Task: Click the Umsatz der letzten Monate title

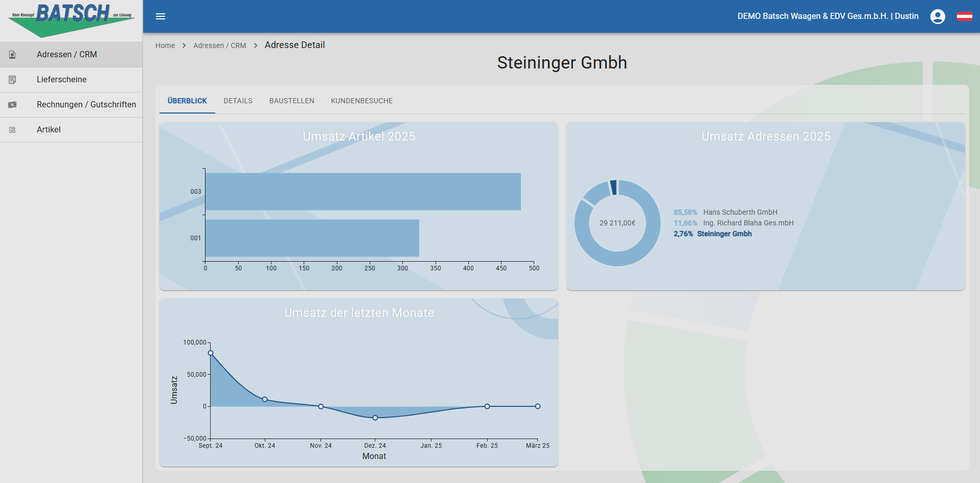Action: (x=359, y=313)
